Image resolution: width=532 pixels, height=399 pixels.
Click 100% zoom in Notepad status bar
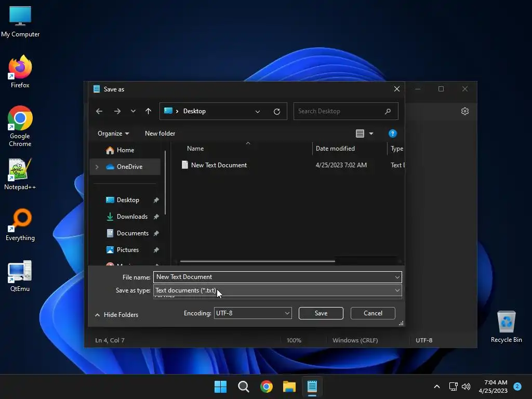click(x=294, y=340)
